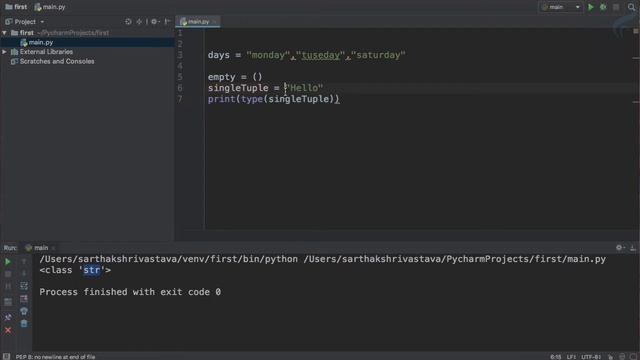Screen dimensions: 640x360
Task: Close the 'main' Run tab
Action: [x=53, y=248]
